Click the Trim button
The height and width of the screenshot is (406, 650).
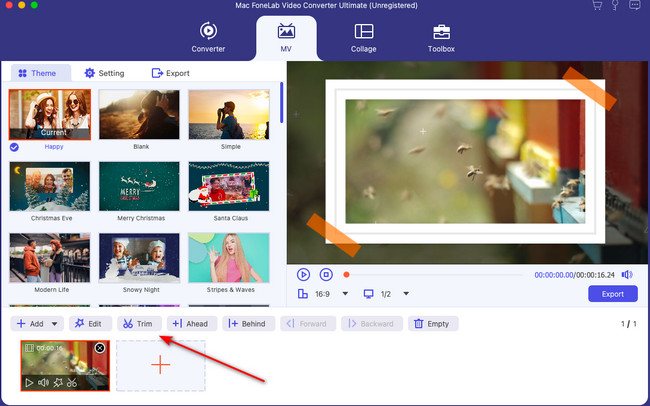pyautogui.click(x=139, y=324)
